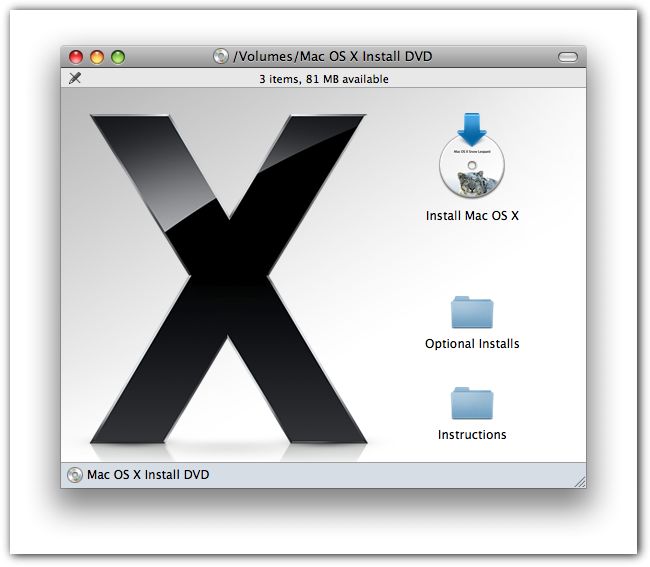Click the "Install Mac OS X" text label

tap(472, 215)
